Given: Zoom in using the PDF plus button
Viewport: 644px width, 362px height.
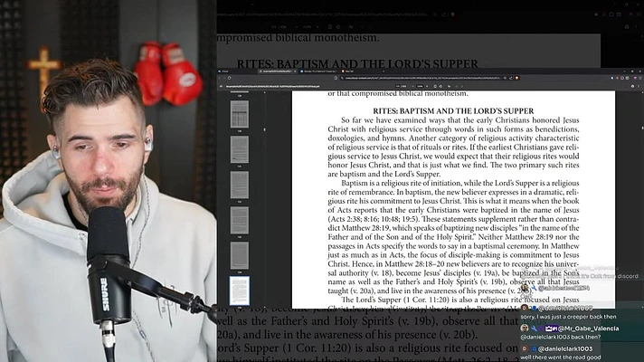Looking at the screenshot, I should 427,86.
